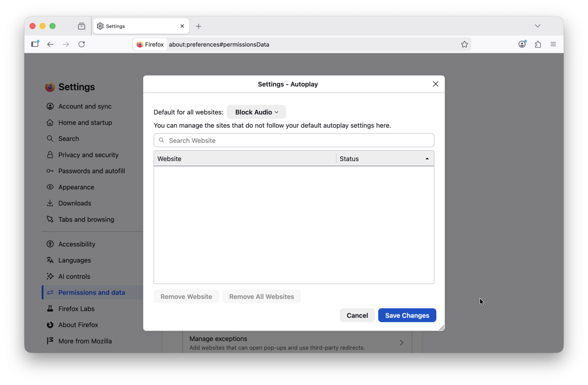Click the Manage exceptions row
This screenshot has height=385, width=588.
[297, 342]
